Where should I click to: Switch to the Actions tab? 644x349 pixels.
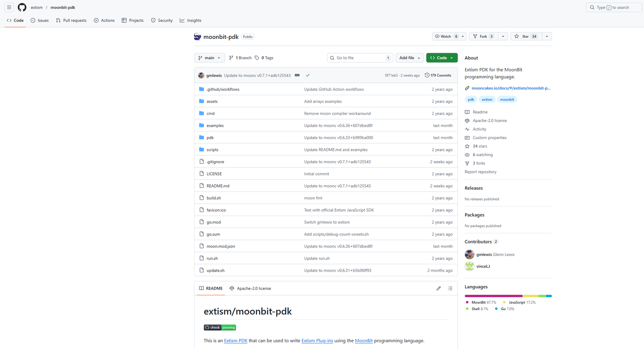tap(104, 20)
